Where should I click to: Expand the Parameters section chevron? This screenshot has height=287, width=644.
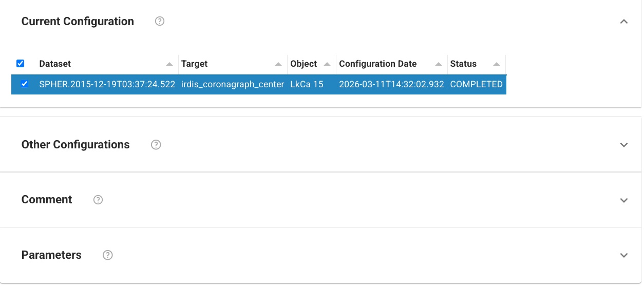pos(624,255)
